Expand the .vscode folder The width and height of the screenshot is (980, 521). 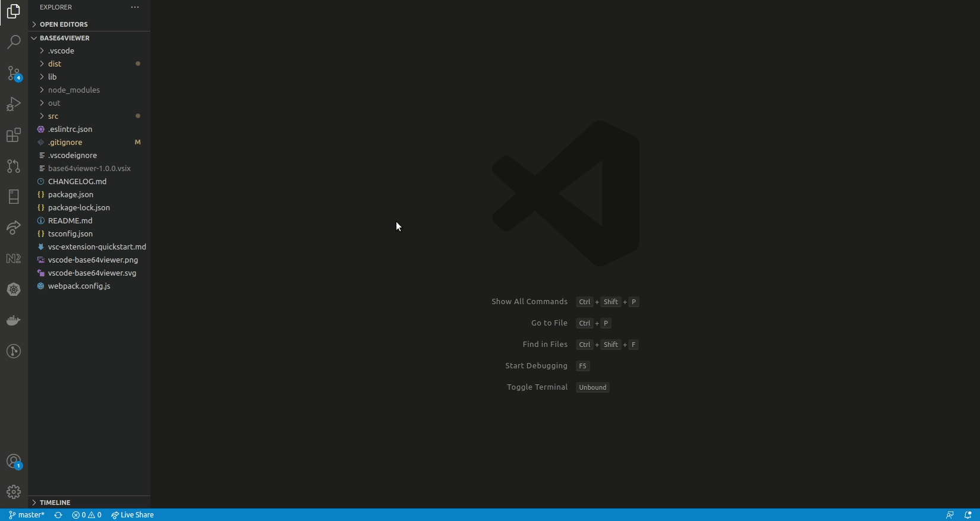pos(89,50)
